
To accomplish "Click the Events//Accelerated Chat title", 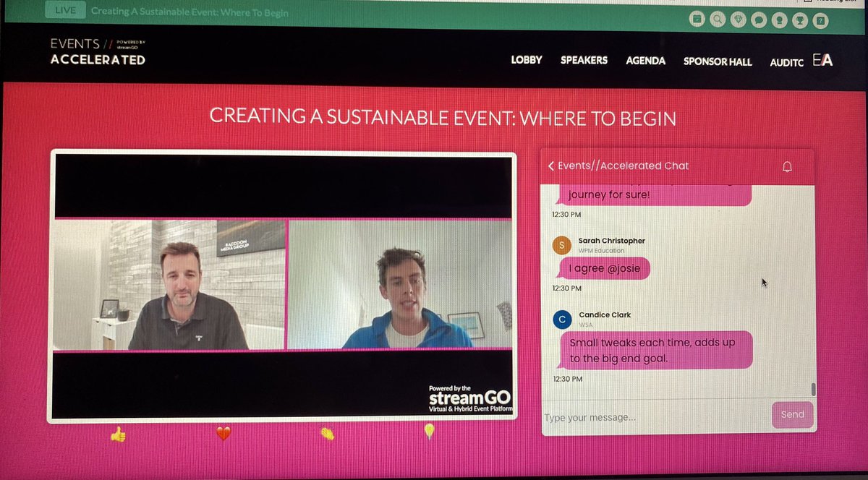I will [x=623, y=166].
